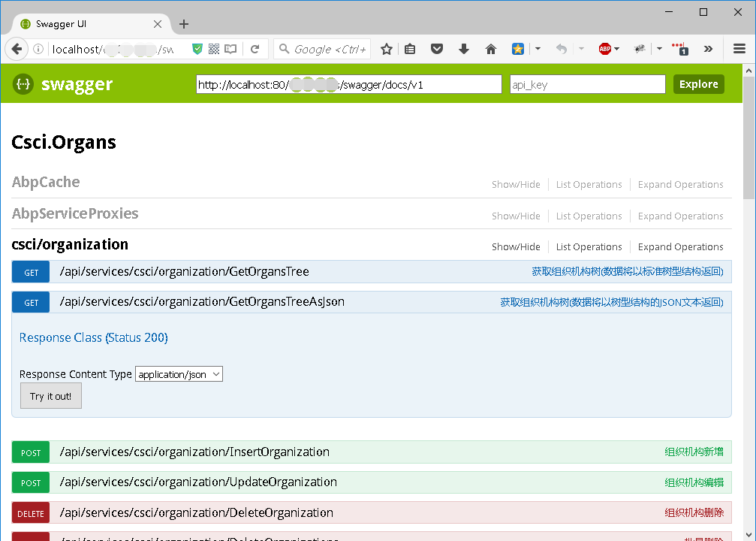
Task: Click the GET badge of GetOrgansTree
Action: [31, 272]
